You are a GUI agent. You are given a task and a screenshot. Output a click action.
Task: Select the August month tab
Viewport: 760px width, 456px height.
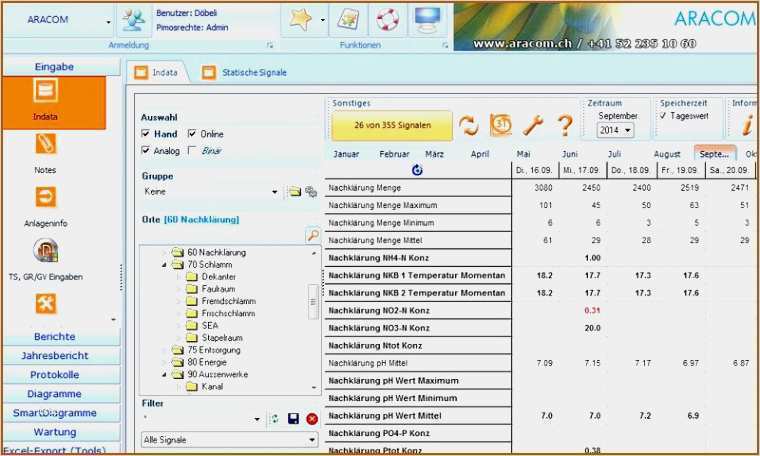tap(667, 154)
